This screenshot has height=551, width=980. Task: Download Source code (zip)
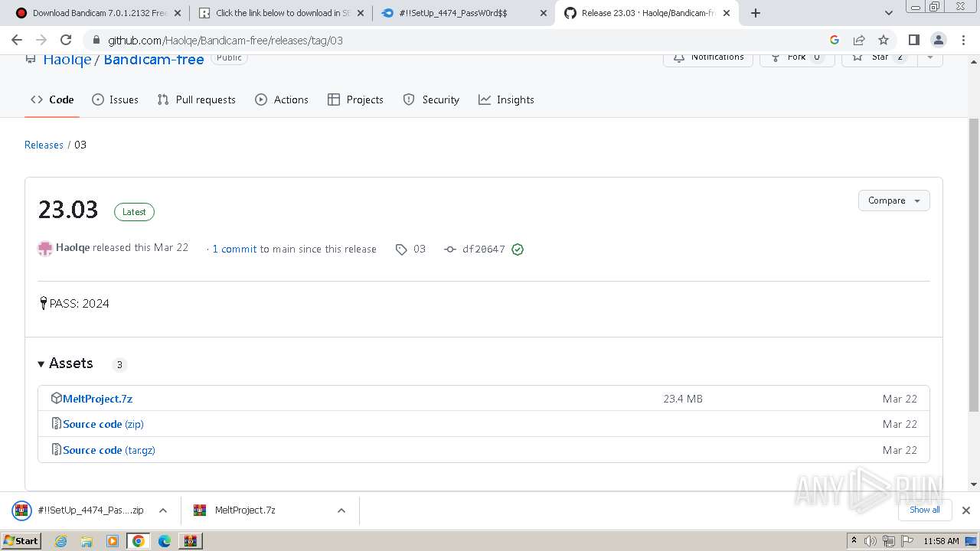point(103,424)
